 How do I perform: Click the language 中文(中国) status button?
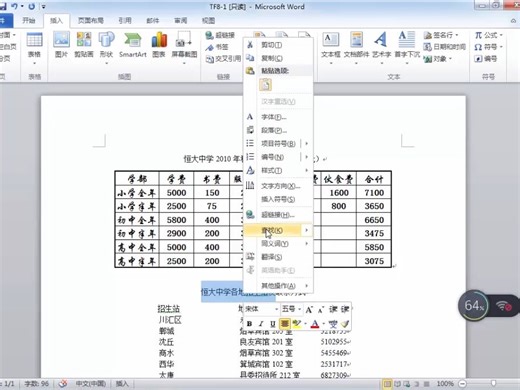(x=90, y=384)
